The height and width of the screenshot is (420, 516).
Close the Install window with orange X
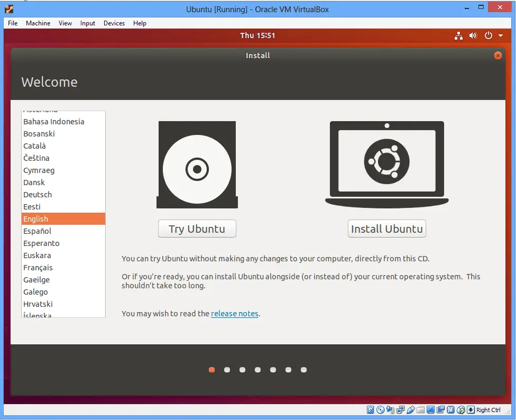click(498, 56)
